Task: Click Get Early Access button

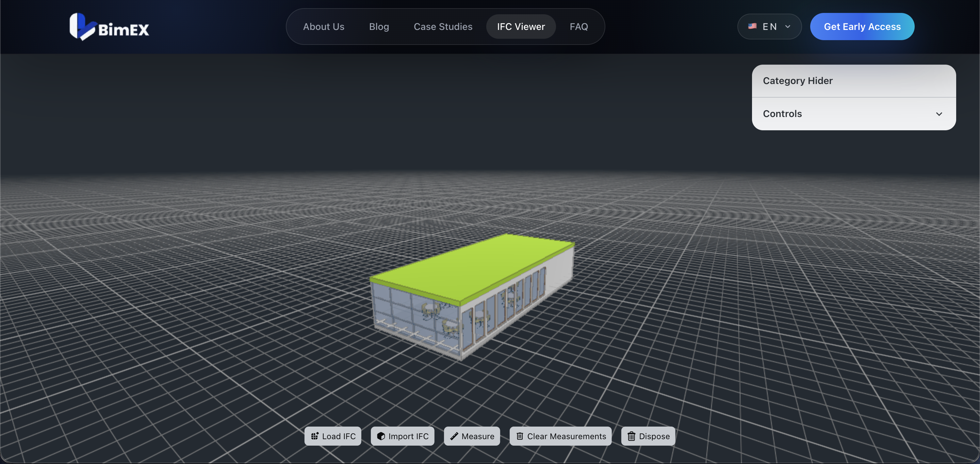Action: (862, 27)
